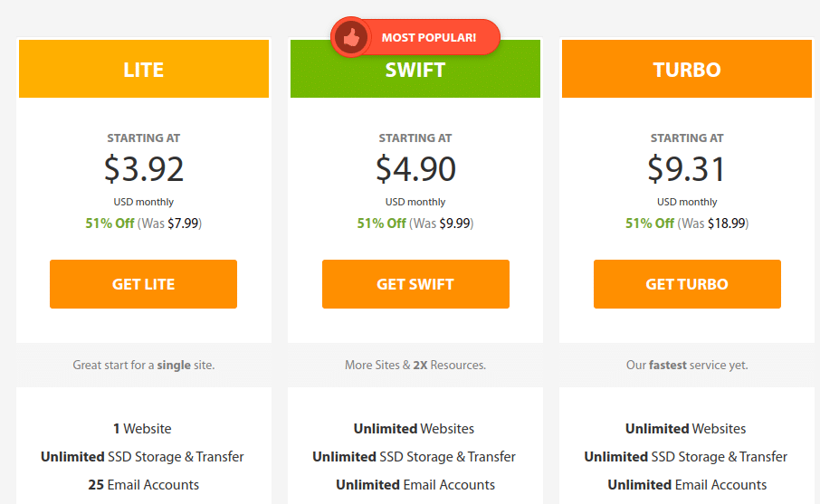The width and height of the screenshot is (820, 504).
Task: Click the Was $18.99 Turbo text
Action: tap(713, 223)
